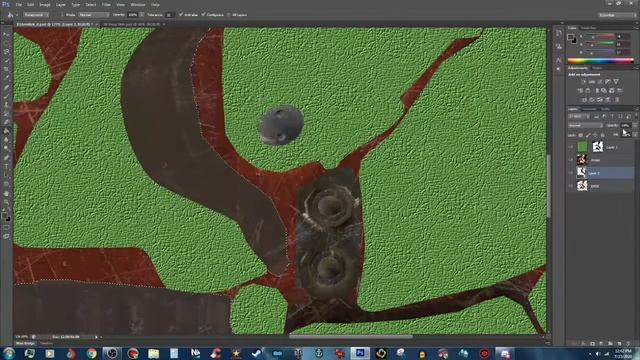Toggle the Contiguous checkbox
640x360 pixels.
point(203,15)
